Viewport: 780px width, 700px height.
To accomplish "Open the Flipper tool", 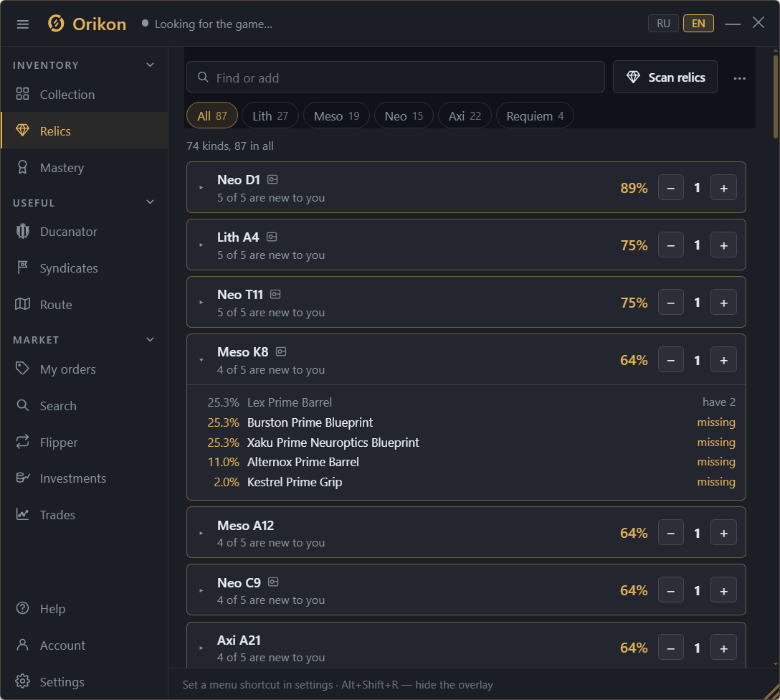I will coord(84,442).
